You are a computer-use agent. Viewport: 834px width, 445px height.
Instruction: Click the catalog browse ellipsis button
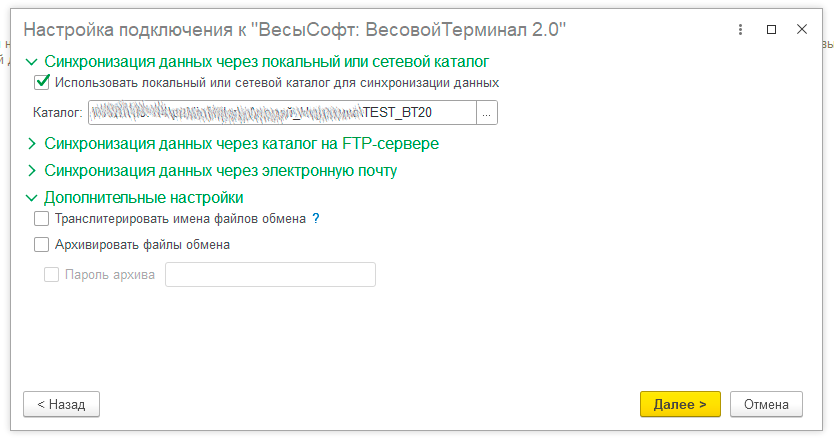pos(487,114)
